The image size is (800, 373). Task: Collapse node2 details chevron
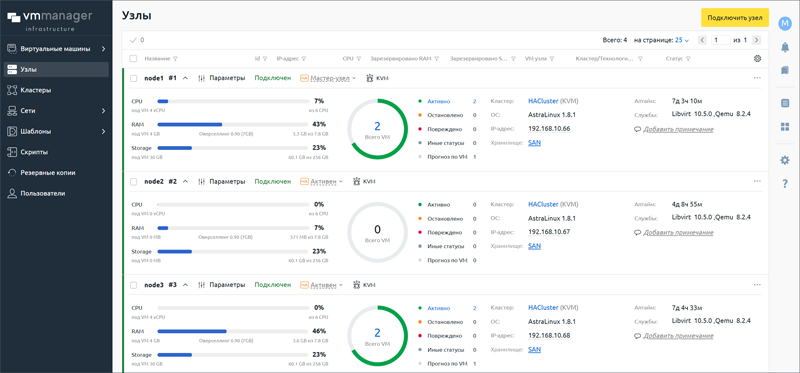185,182
